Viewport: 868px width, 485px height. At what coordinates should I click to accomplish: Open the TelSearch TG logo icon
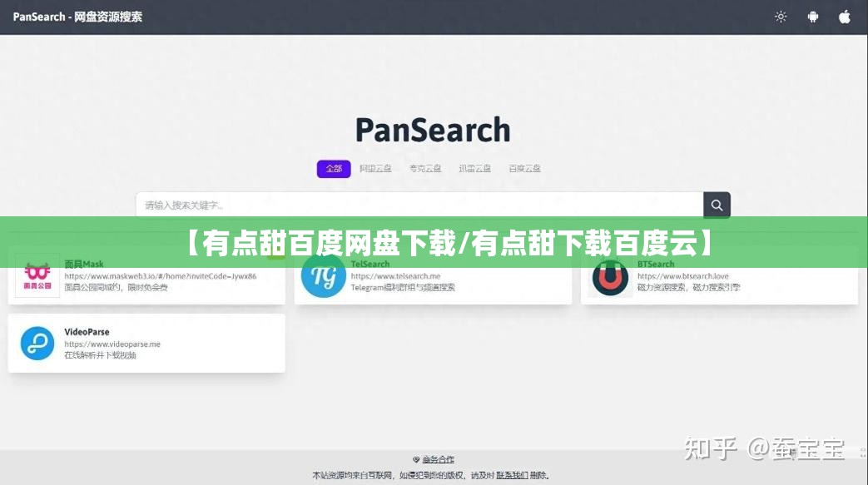pyautogui.click(x=323, y=275)
